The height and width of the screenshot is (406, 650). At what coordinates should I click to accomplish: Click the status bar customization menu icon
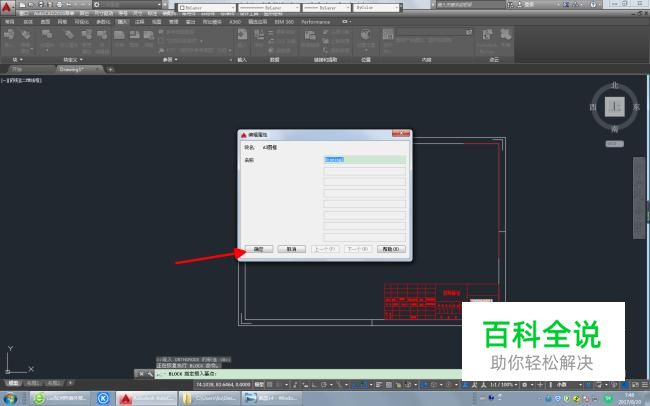645,385
